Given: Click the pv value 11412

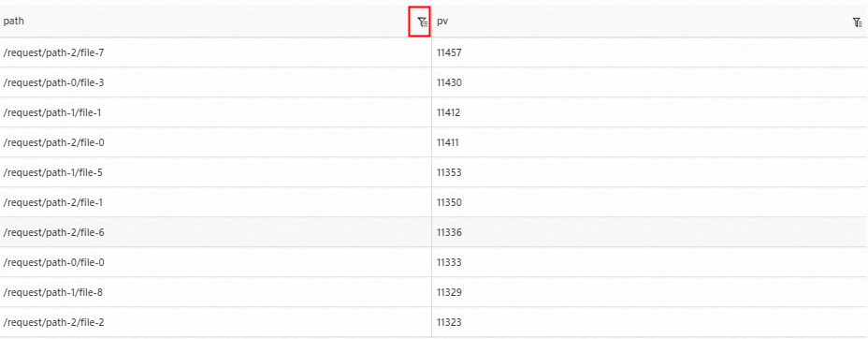Looking at the screenshot, I should [x=449, y=112].
